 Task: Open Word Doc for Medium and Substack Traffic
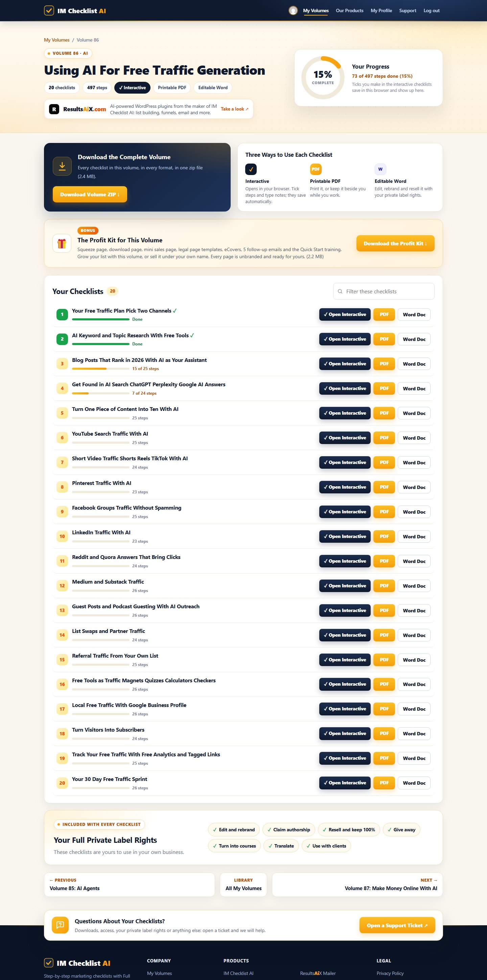tap(414, 586)
